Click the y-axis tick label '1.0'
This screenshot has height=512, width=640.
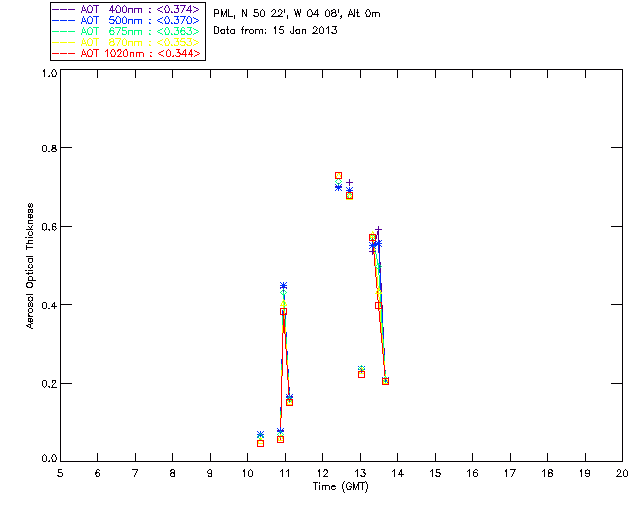coord(49,73)
